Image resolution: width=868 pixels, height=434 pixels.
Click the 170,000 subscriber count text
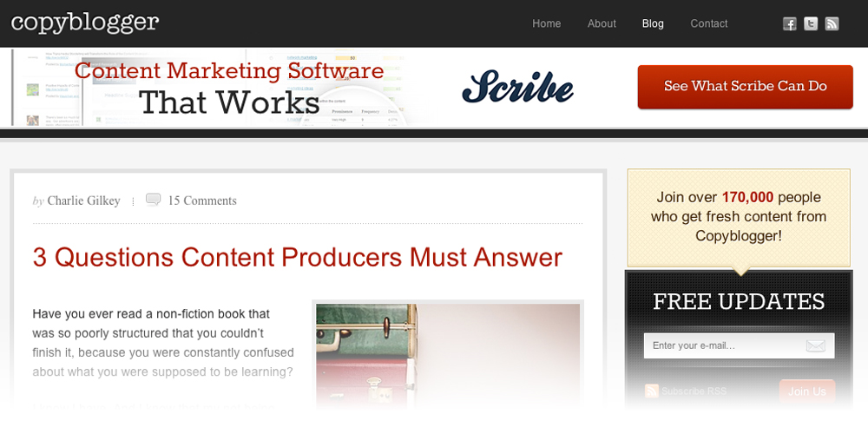coord(747,198)
